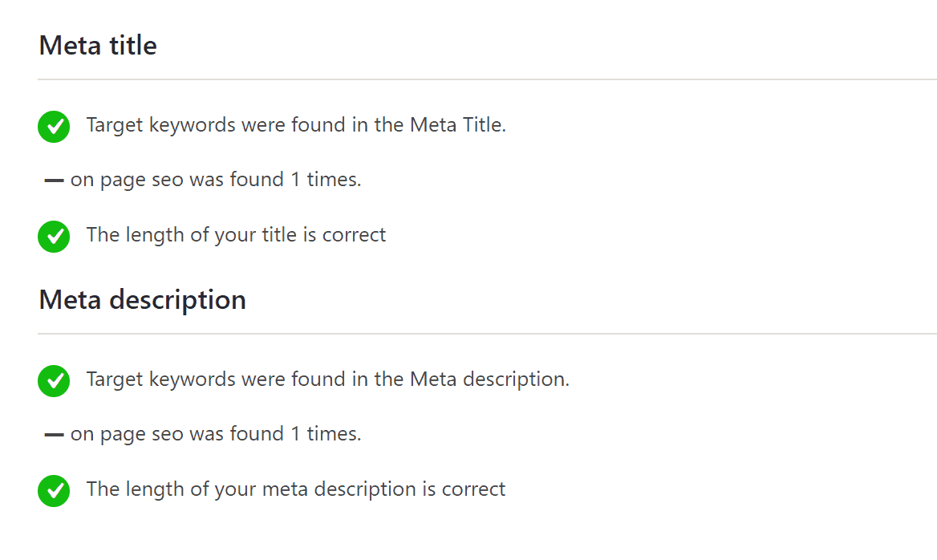The width and height of the screenshot is (937, 560).
Task: Click 'Meta Title.' words ending first status sentence
Action: click(x=458, y=125)
